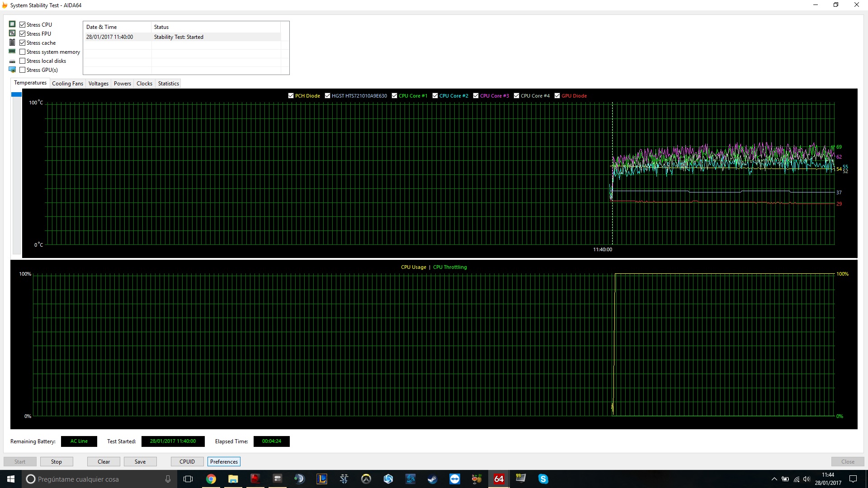This screenshot has width=868, height=488.
Task: Open Windows Start menu
Action: (11, 479)
